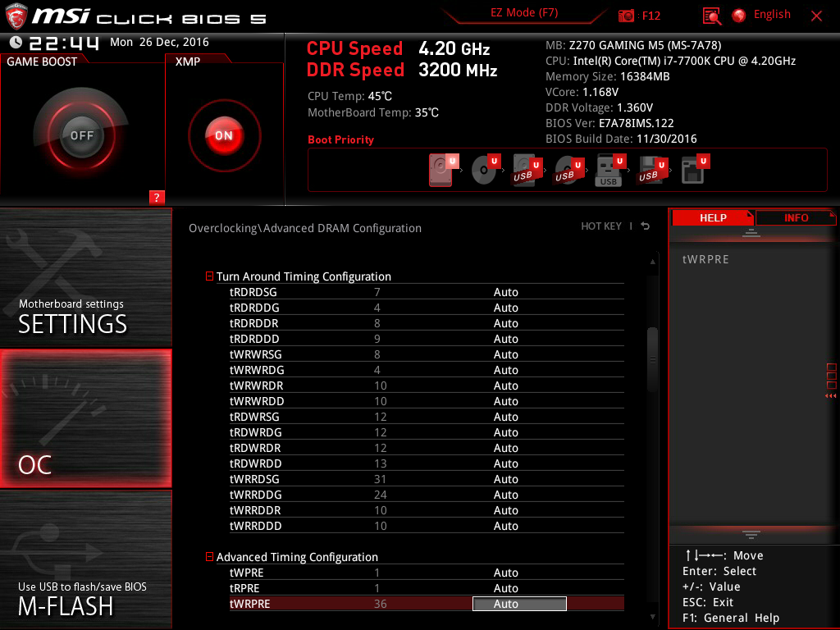The width and height of the screenshot is (840, 630).
Task: Toggle the XMP ON button
Action: pyautogui.click(x=224, y=135)
